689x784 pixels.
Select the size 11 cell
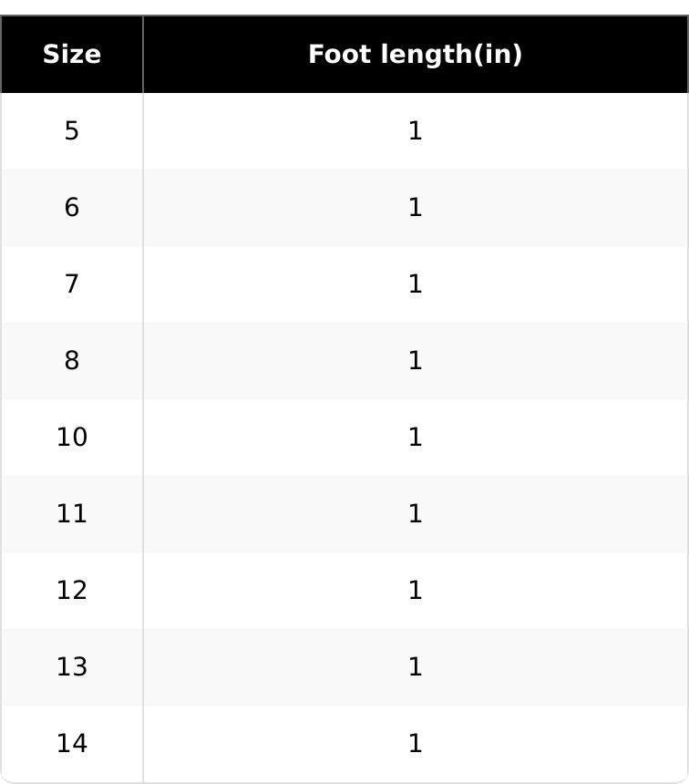[72, 514]
